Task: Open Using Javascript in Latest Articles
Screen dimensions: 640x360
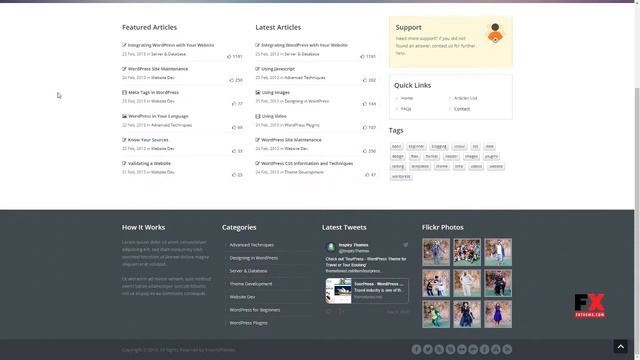Action: coord(278,69)
